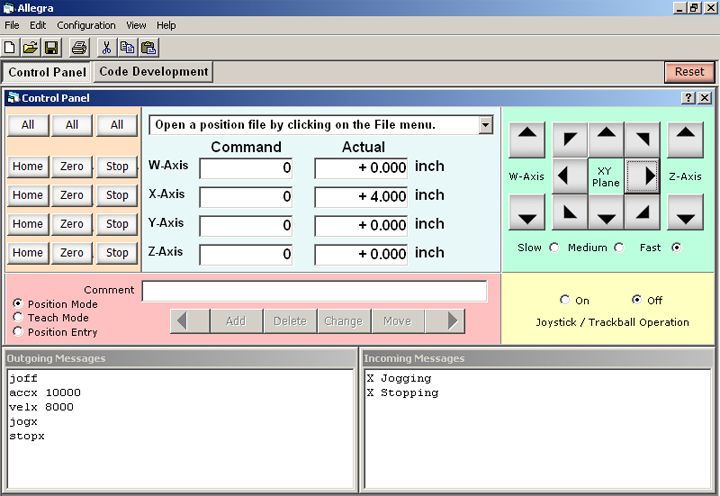Click the Add position button

[236, 321]
